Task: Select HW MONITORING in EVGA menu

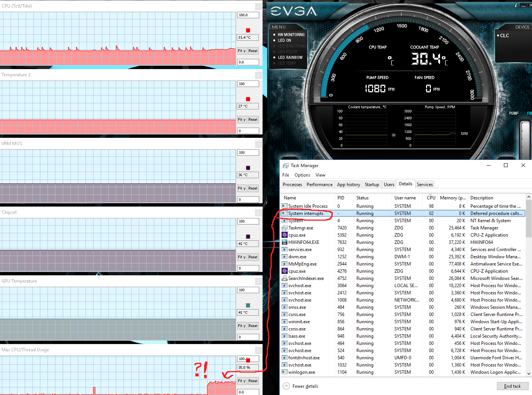Action: pos(291,35)
